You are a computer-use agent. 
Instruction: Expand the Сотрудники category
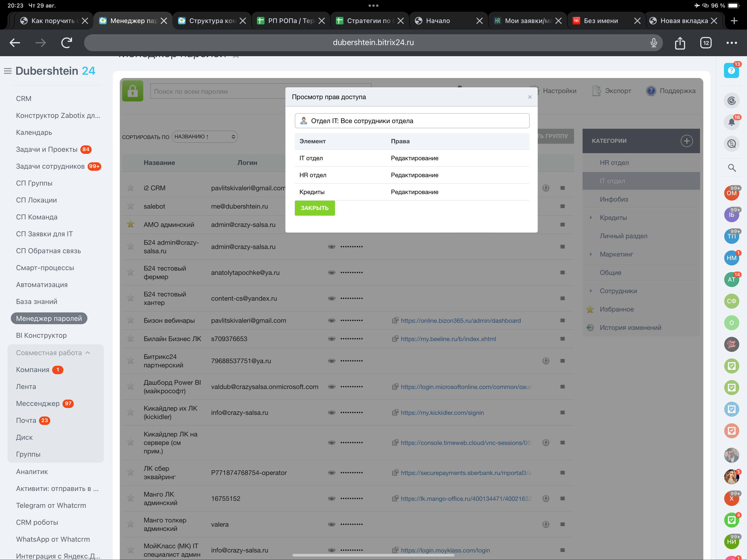(591, 291)
